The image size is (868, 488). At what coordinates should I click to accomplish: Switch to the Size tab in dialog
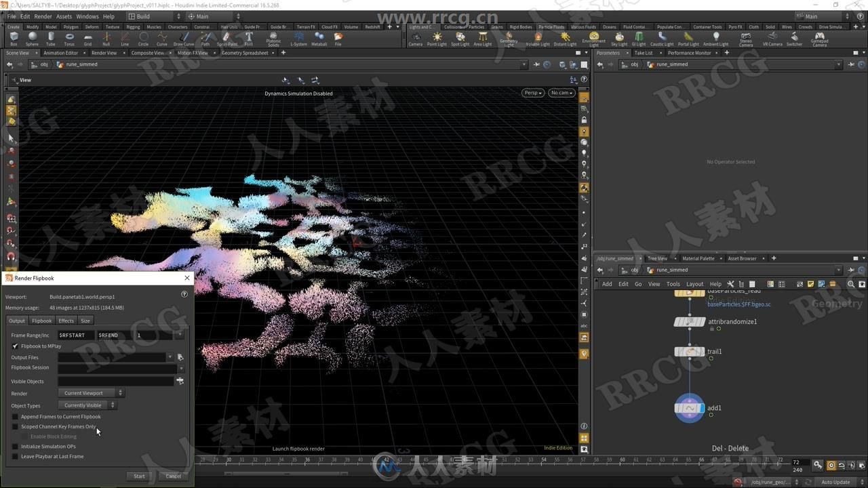[x=85, y=321]
